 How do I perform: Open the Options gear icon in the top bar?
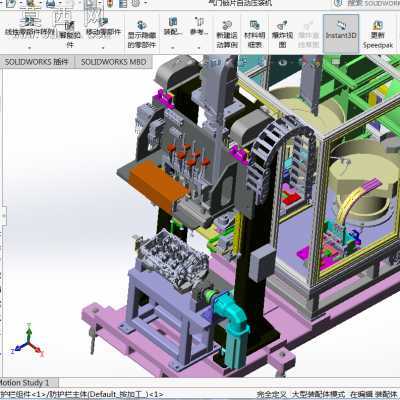pos(135,3)
